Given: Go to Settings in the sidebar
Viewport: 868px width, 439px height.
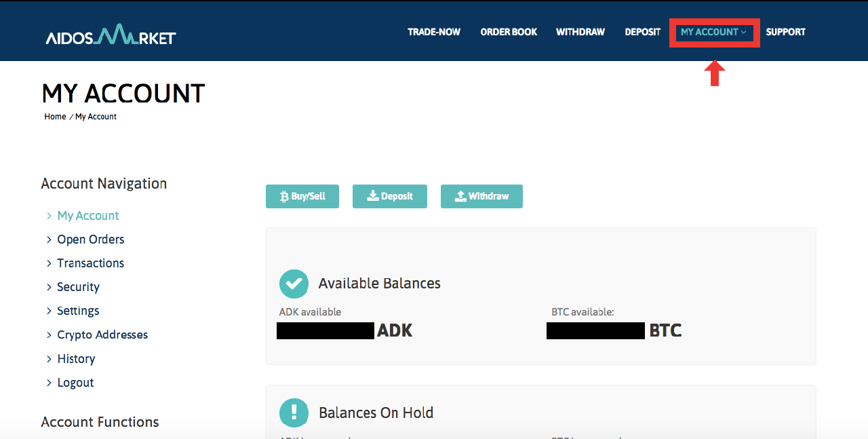Looking at the screenshot, I should (78, 311).
